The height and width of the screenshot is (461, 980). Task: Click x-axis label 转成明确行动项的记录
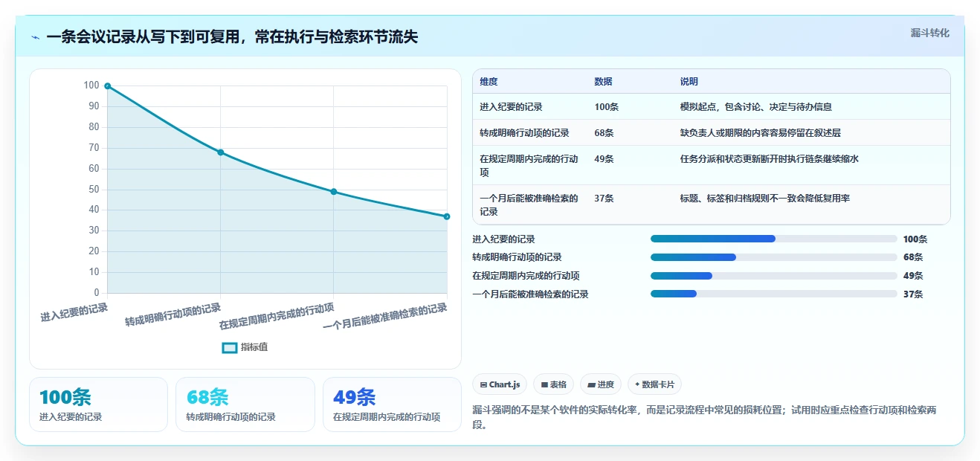tap(173, 315)
